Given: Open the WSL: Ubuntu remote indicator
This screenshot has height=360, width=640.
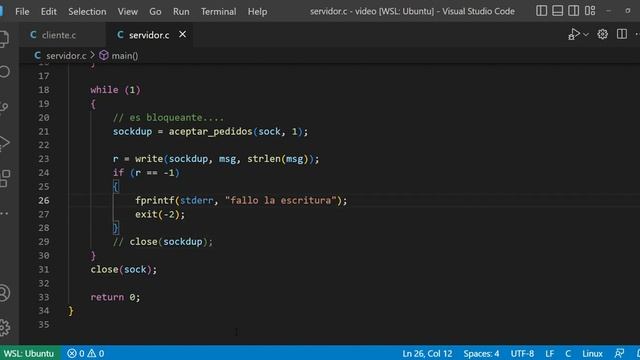Looking at the screenshot, I should tap(29, 353).
